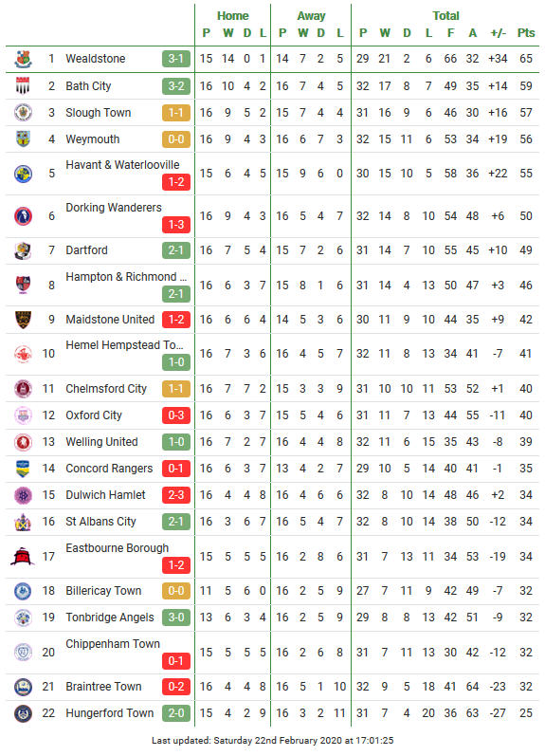Open Weymouth's 0-0 draw result badge
Viewport: 545px width, 756px height.
pos(176,139)
